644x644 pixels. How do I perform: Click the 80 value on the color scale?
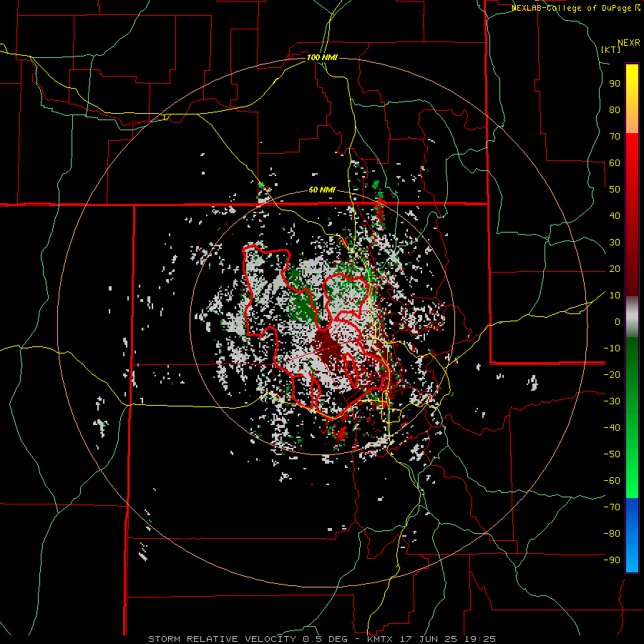pyautogui.click(x=615, y=110)
